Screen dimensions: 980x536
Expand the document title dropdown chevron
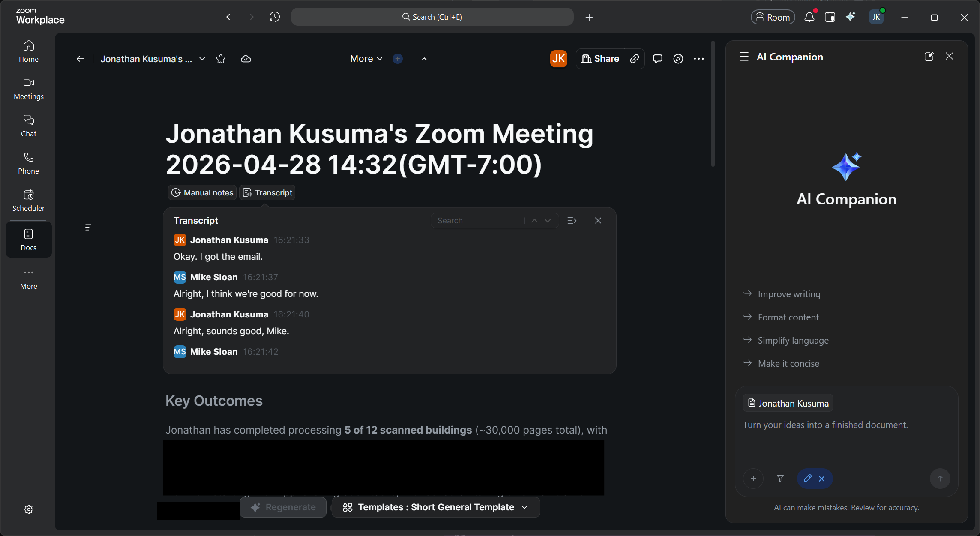(x=202, y=59)
